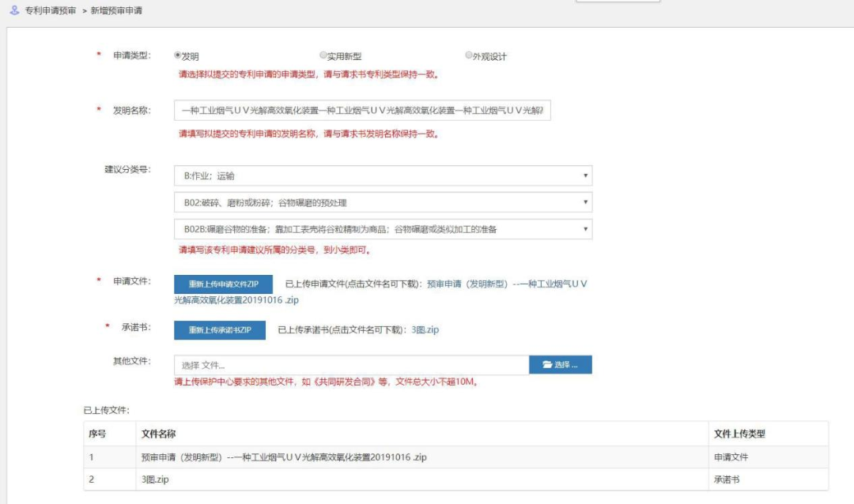This screenshot has height=504, width=854.
Task: Select the 3图.zip row in the table
Action: click(316, 477)
